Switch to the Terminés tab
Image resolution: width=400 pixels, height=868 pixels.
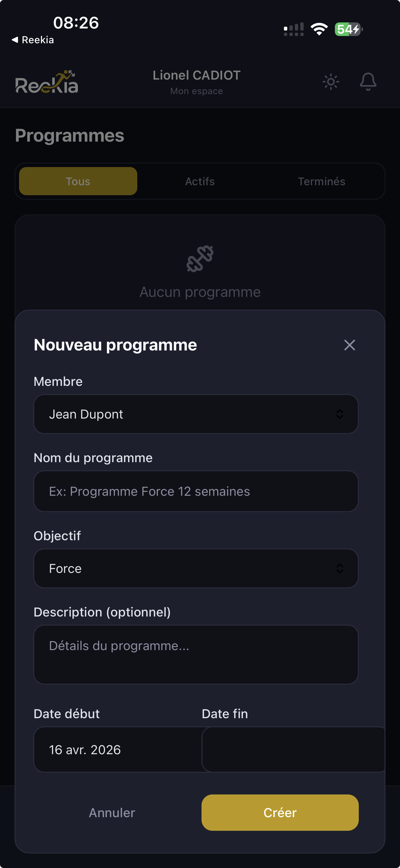[322, 181]
